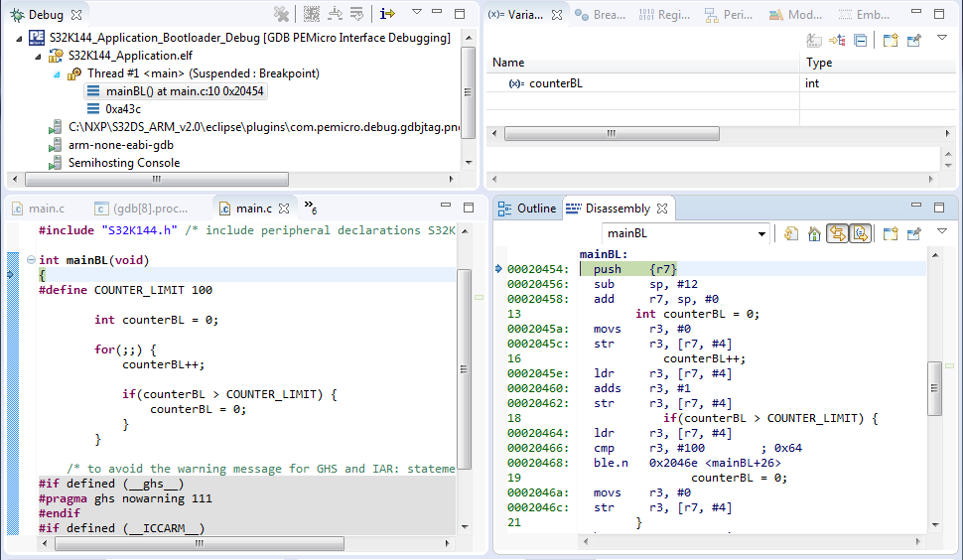The image size is (963, 560).
Task: Click Collapse All in Variables view
Action: [861, 41]
